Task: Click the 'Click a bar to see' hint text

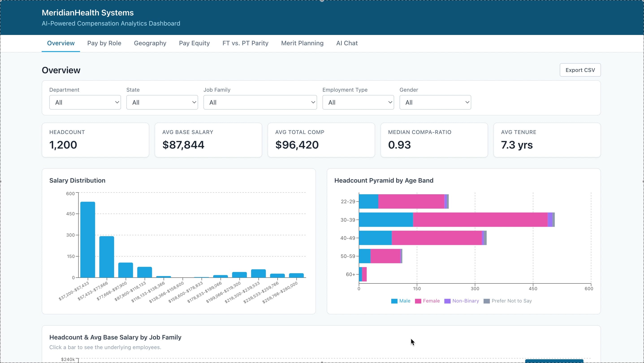Action: tap(105, 347)
